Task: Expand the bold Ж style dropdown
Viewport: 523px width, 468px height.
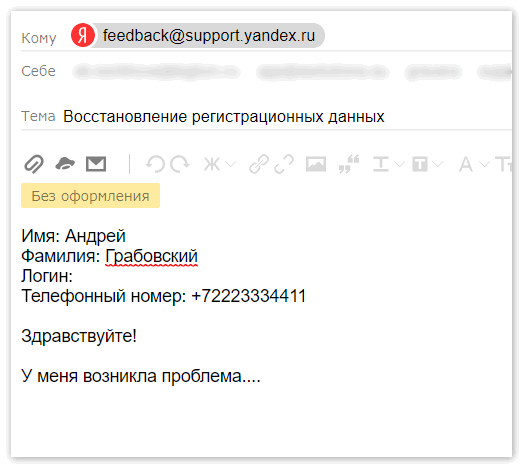Action: point(230,164)
